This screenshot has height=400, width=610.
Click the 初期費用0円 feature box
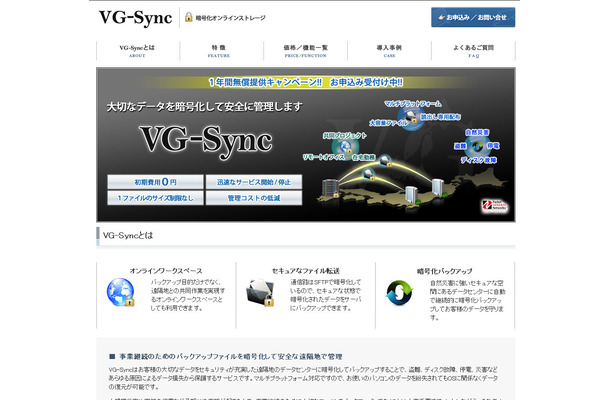coord(155,182)
